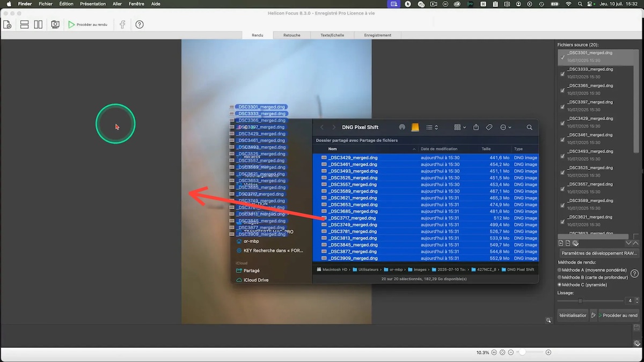This screenshot has width=644, height=362.
Task: Click DNG Pixel Shift in Finder path bar
Action: coord(517,270)
